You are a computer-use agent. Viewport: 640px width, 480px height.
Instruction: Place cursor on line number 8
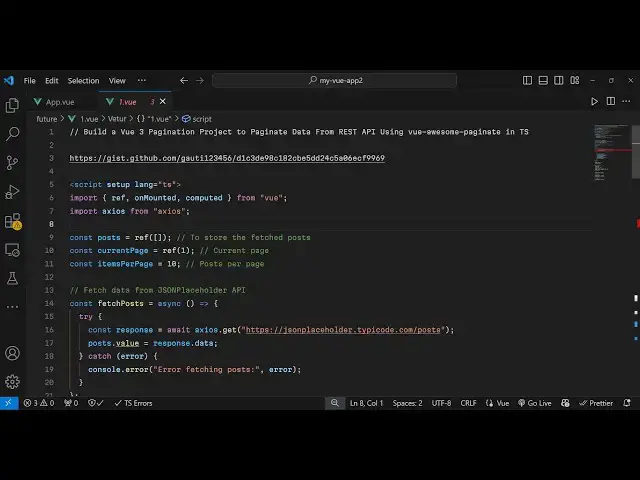tap(51, 224)
